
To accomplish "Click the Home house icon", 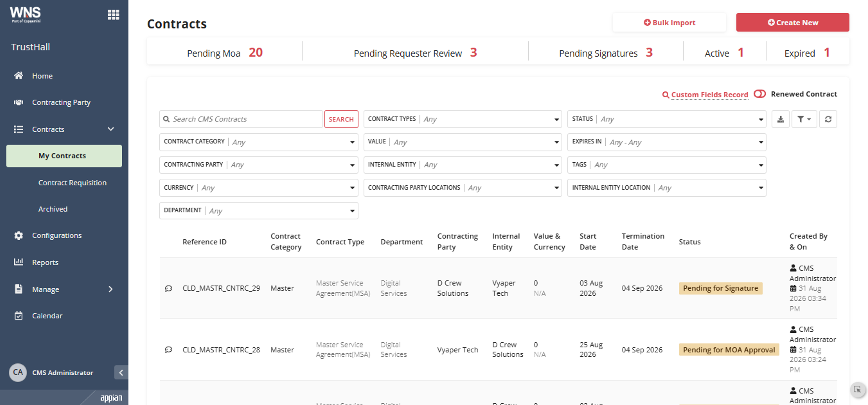I will (x=18, y=76).
